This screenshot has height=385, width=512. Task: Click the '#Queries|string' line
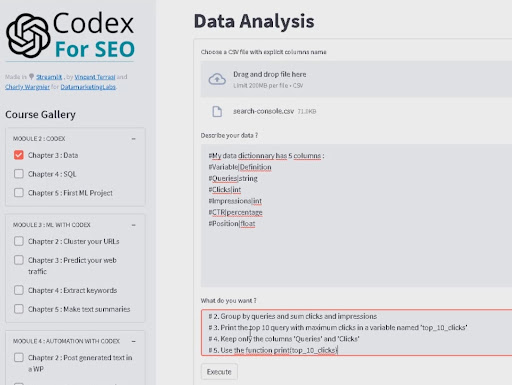(x=233, y=178)
